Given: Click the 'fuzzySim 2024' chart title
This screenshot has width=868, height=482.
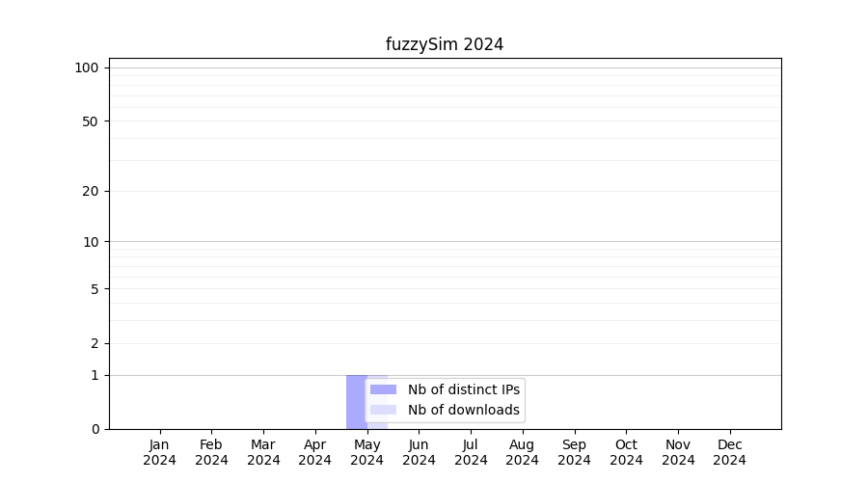Looking at the screenshot, I should coord(445,44).
